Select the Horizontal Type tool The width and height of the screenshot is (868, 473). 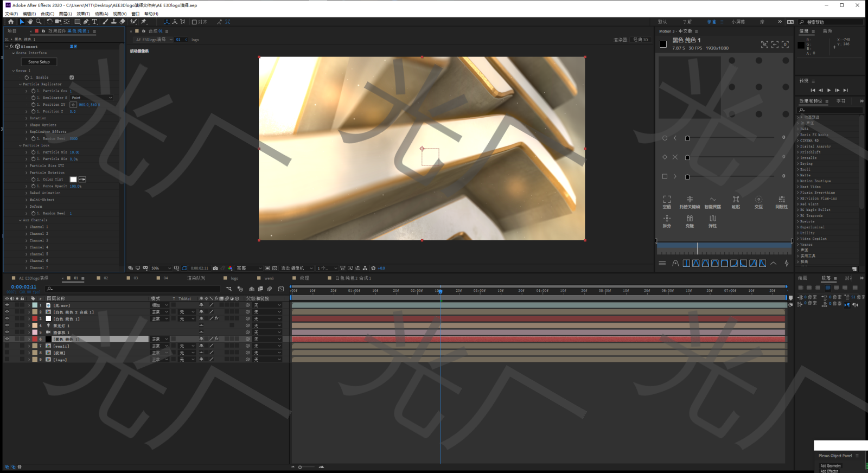click(x=94, y=22)
